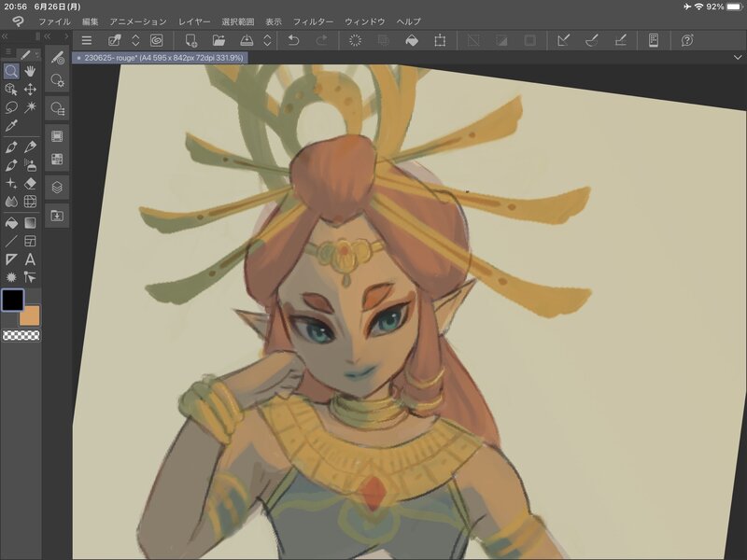This screenshot has height=560, width=747.
Task: Open the 選択範囲 menu
Action: click(238, 21)
